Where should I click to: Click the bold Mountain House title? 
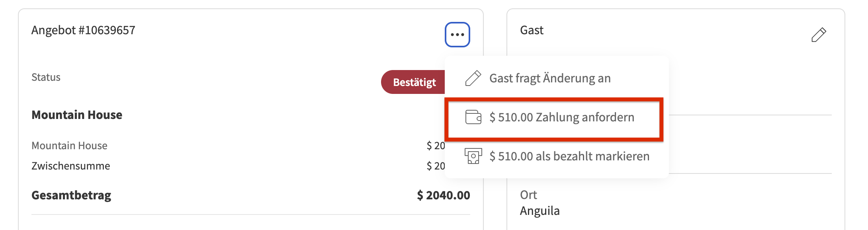pyautogui.click(x=77, y=115)
